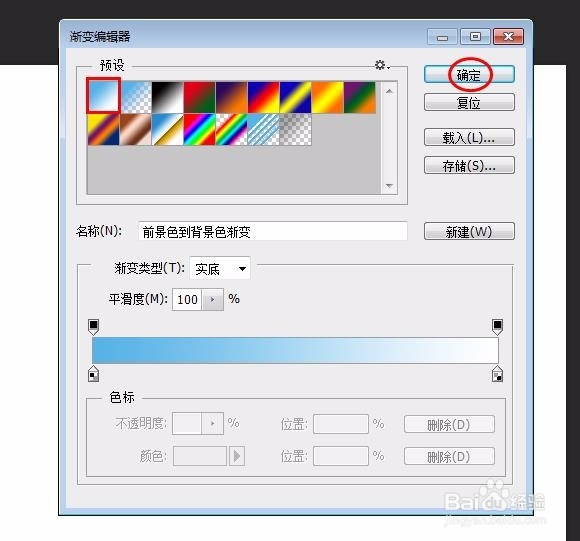Select the left color stop

(94, 373)
